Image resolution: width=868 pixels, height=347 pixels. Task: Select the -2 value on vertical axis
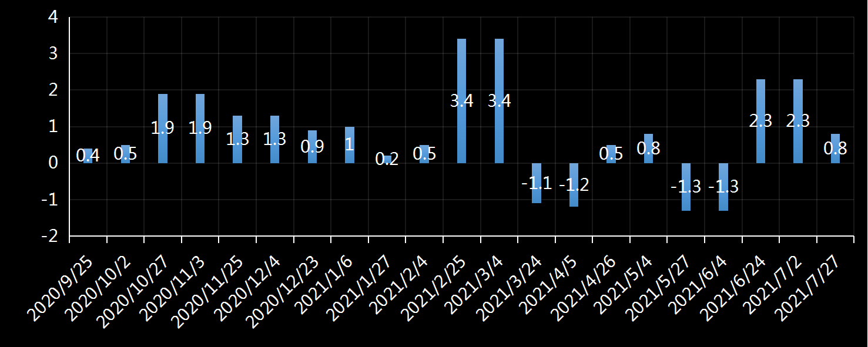pos(51,237)
